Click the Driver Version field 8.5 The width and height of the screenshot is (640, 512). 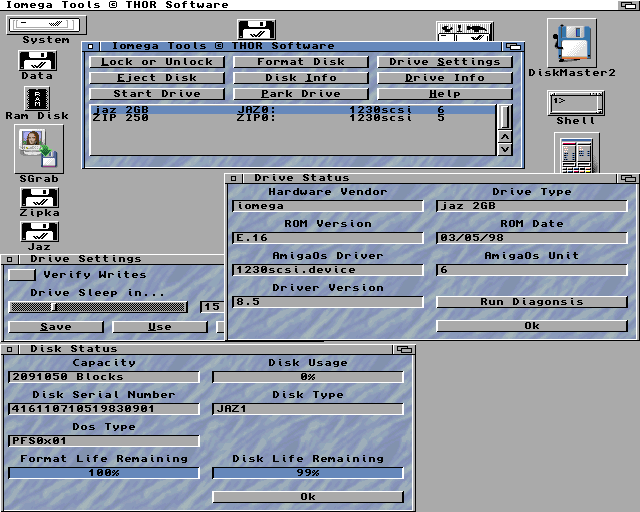[328, 302]
